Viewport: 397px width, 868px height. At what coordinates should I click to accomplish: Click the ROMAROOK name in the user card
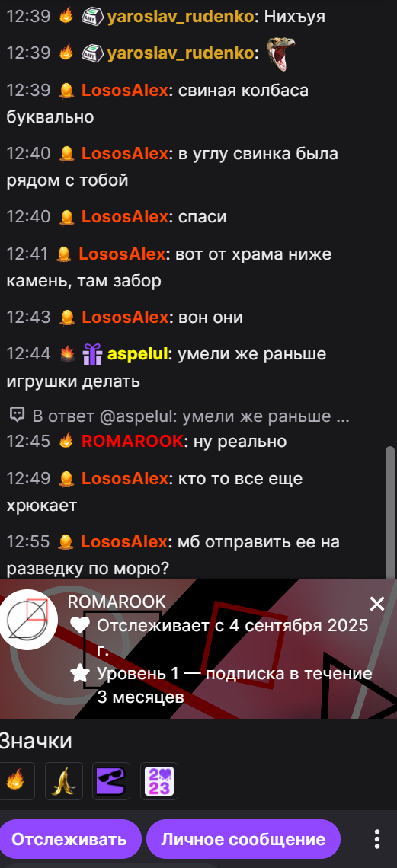(x=117, y=602)
